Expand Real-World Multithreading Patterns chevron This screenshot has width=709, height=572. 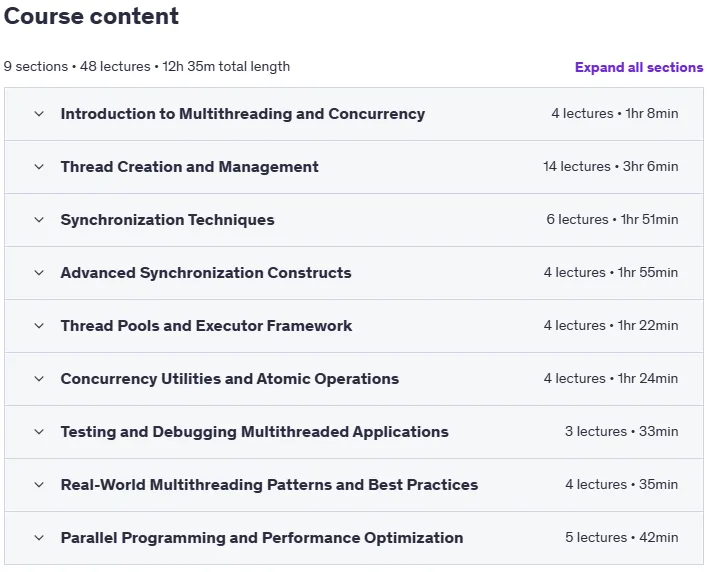click(39, 485)
